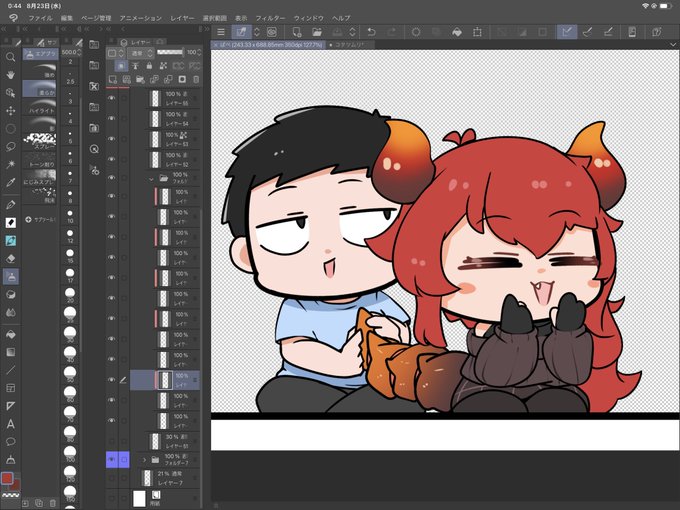Select the Lasso selection tool
The height and width of the screenshot is (510, 680).
coord(10,147)
